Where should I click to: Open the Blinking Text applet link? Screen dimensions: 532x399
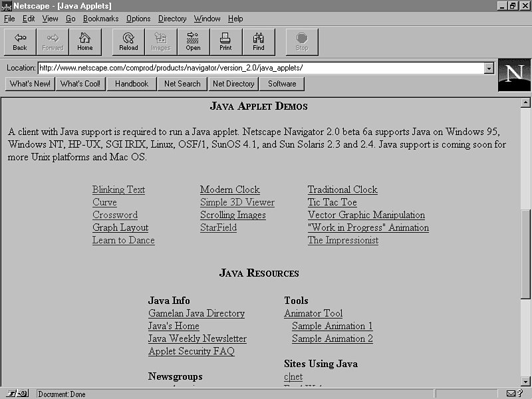(x=119, y=190)
